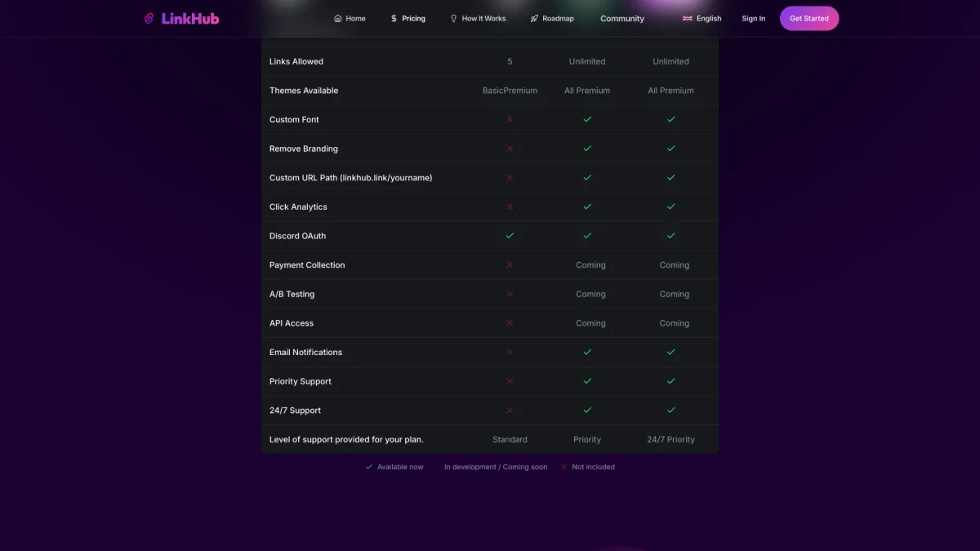Click the Sign In link
The image size is (980, 551).
click(x=753, y=19)
